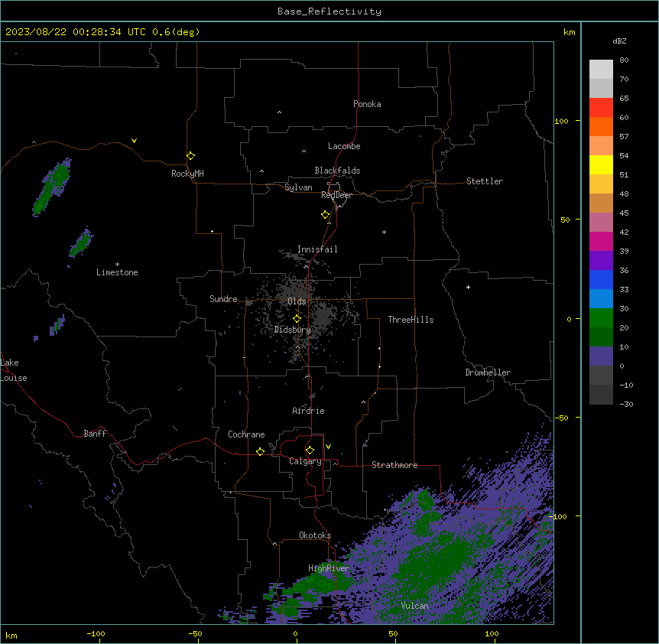The height and width of the screenshot is (644, 659).
Task: Click the yellow marker above Calgary label
Action: 310,450
